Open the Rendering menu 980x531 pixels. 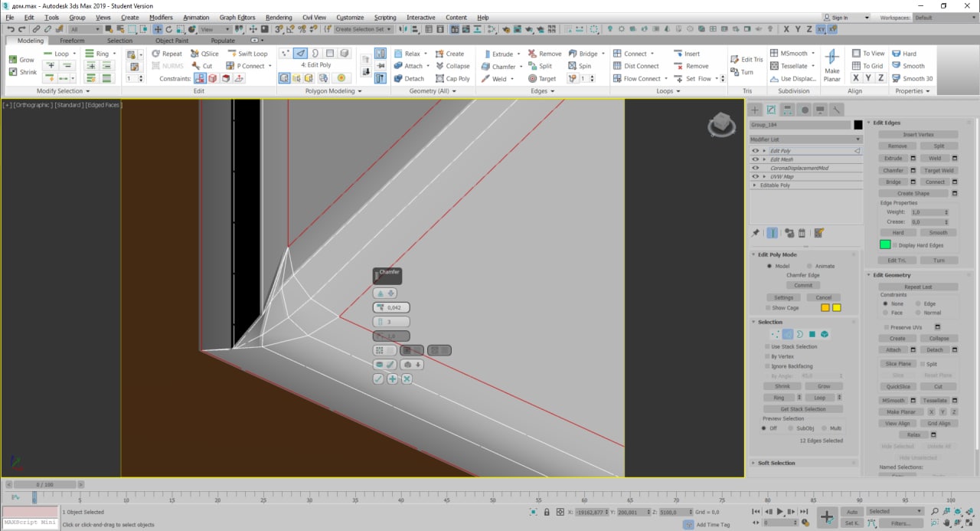279,17
